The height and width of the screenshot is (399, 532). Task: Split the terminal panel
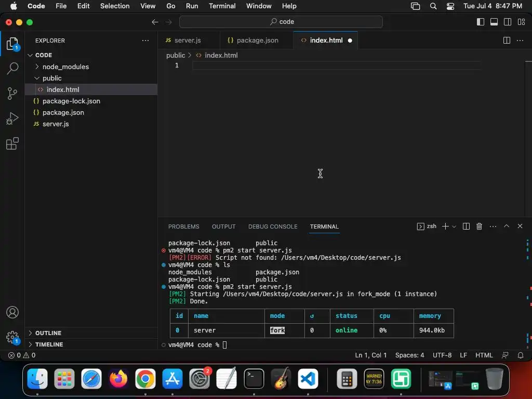point(466,227)
